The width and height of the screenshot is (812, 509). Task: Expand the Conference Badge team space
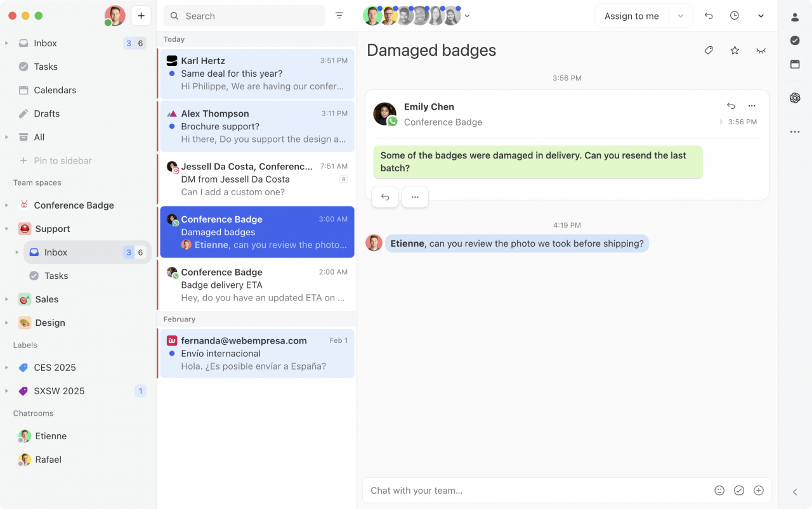(x=6, y=205)
